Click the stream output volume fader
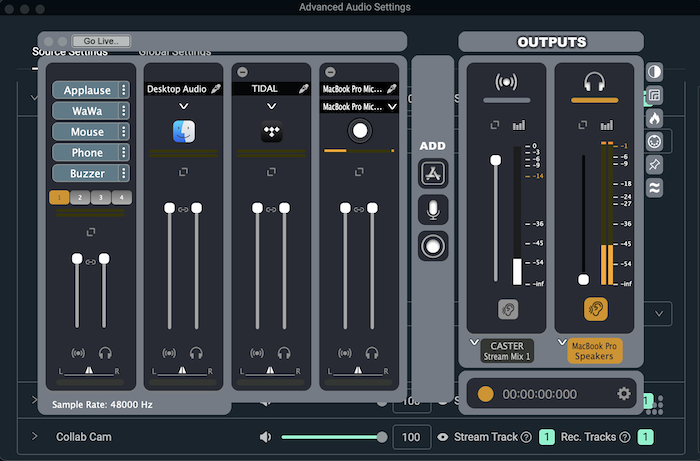 (496, 160)
